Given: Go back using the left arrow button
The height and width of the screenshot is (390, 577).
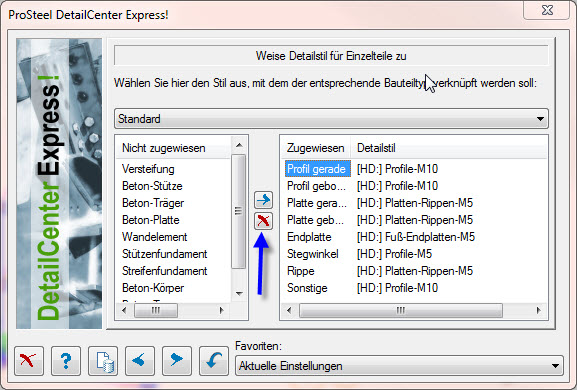Looking at the screenshot, I should pyautogui.click(x=140, y=361).
